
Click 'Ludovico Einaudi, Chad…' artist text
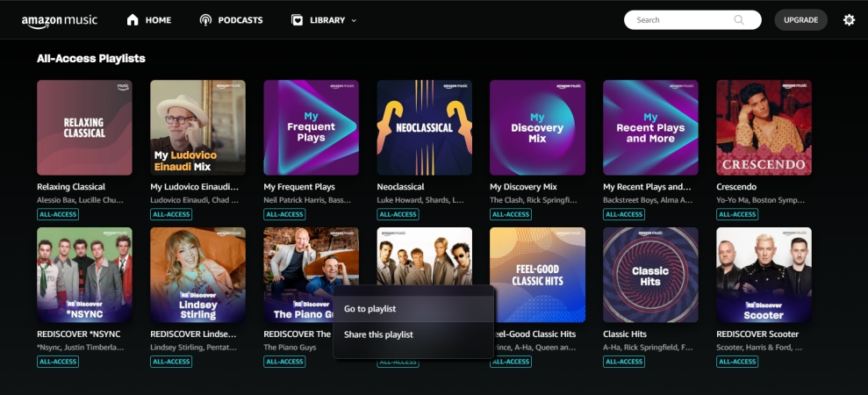pyautogui.click(x=194, y=200)
